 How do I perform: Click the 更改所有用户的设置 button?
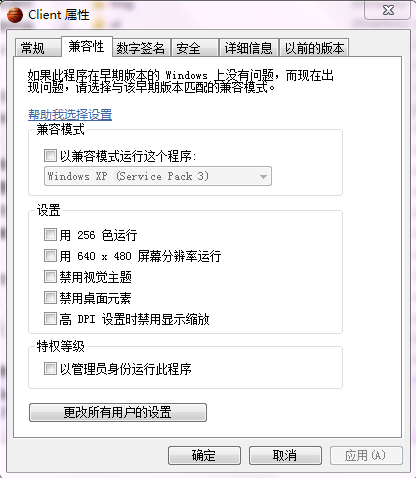118,412
